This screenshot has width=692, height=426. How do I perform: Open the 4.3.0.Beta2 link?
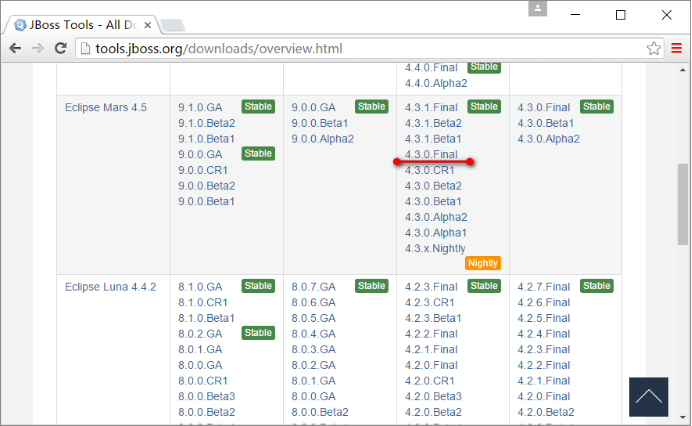tap(433, 186)
